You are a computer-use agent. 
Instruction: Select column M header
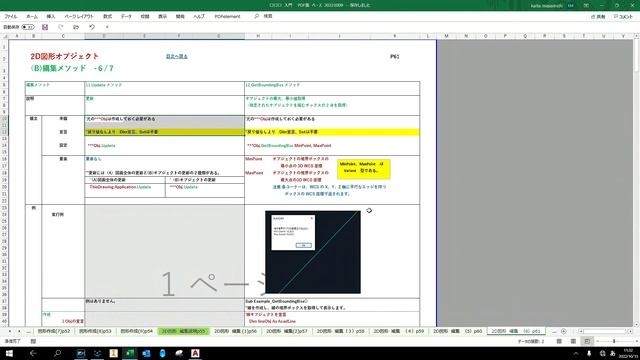[446, 36]
